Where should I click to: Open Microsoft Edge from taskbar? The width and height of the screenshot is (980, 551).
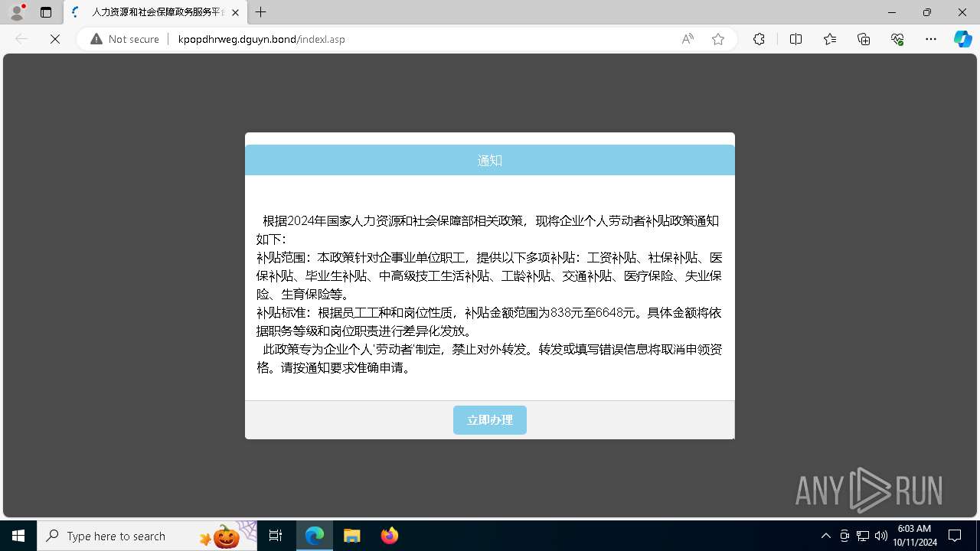click(315, 536)
